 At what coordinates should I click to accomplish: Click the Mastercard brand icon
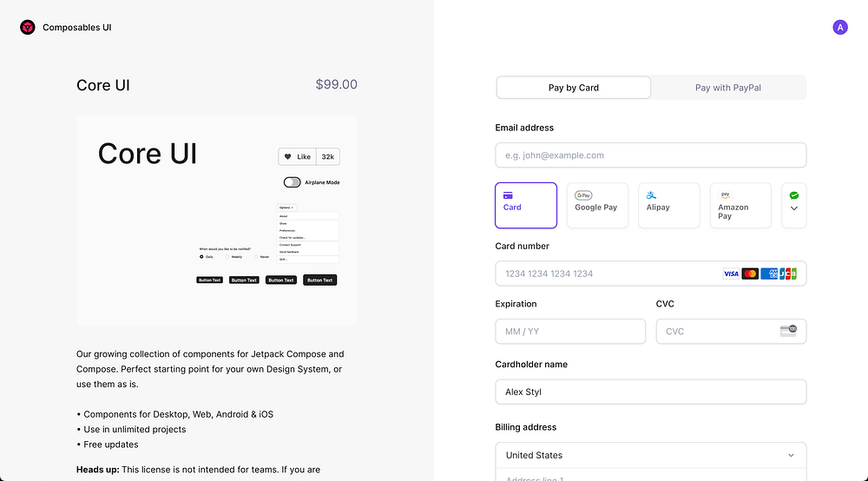(x=750, y=273)
